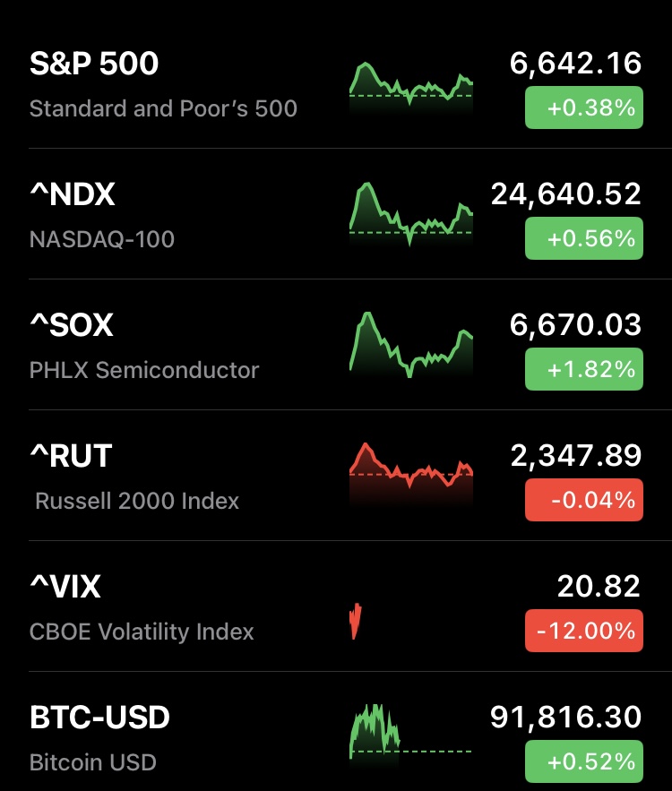Select the ^RUT ticker symbol
Screen dimensions: 672x791
click(x=71, y=456)
